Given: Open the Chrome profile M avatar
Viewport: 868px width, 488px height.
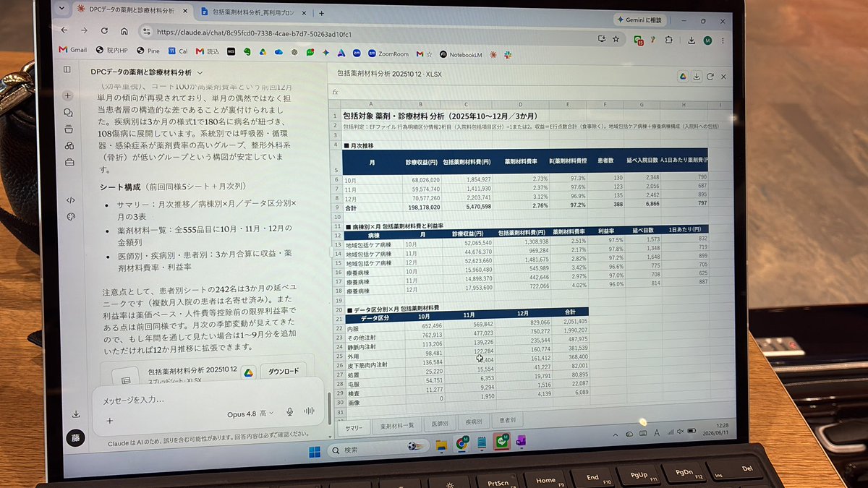Looking at the screenshot, I should click(707, 41).
